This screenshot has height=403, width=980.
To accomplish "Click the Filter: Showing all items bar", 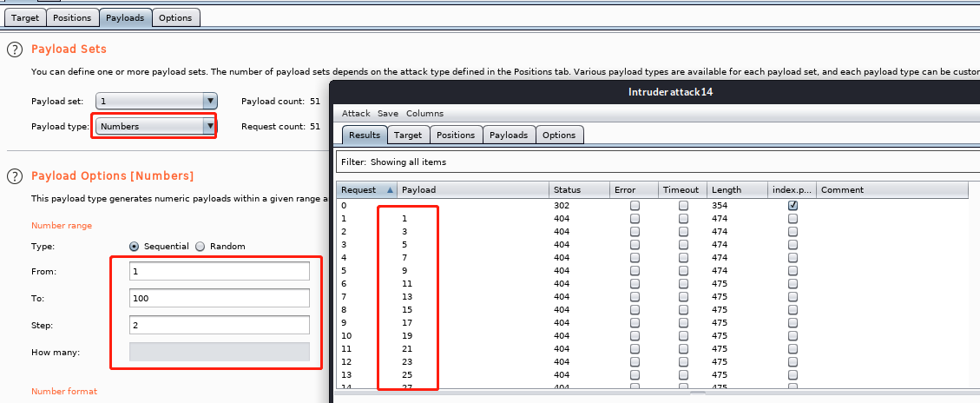I will point(657,162).
